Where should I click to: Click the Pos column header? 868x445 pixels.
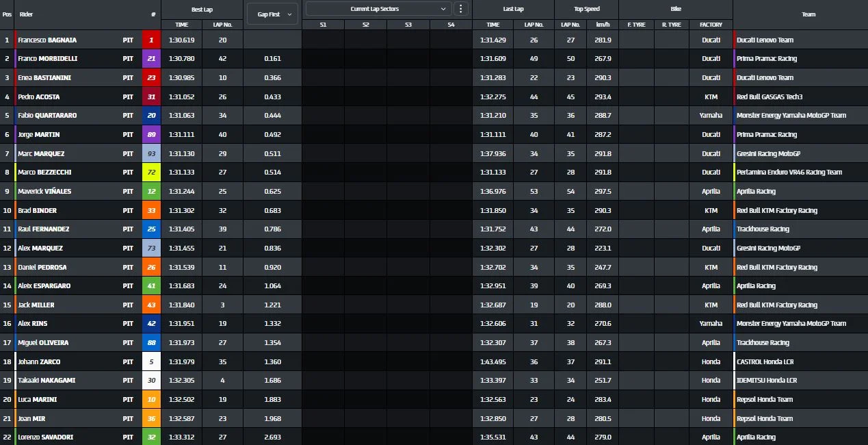click(x=7, y=14)
